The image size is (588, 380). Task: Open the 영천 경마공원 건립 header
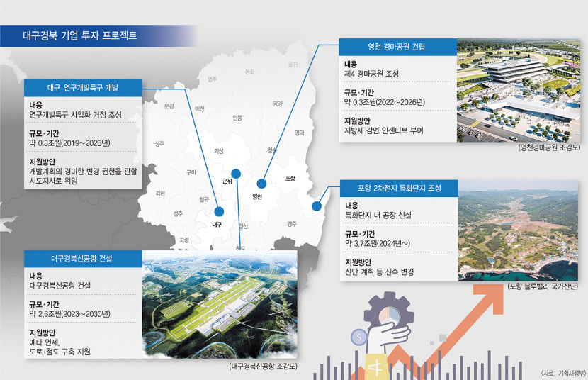(392, 47)
